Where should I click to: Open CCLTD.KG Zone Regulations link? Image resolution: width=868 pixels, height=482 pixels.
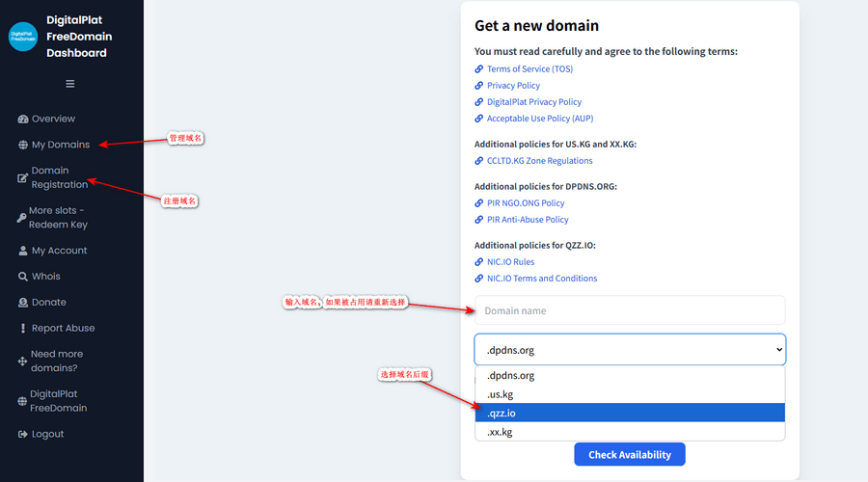click(x=540, y=161)
